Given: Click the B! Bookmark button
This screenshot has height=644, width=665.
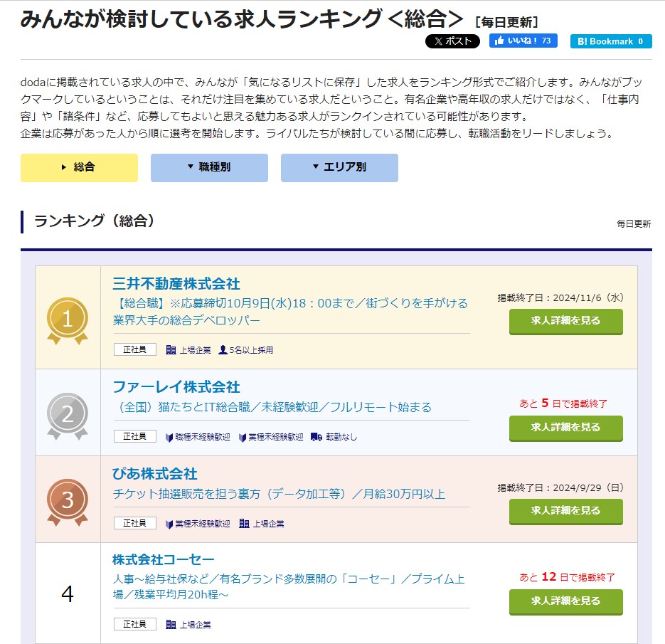Looking at the screenshot, I should point(611,41).
